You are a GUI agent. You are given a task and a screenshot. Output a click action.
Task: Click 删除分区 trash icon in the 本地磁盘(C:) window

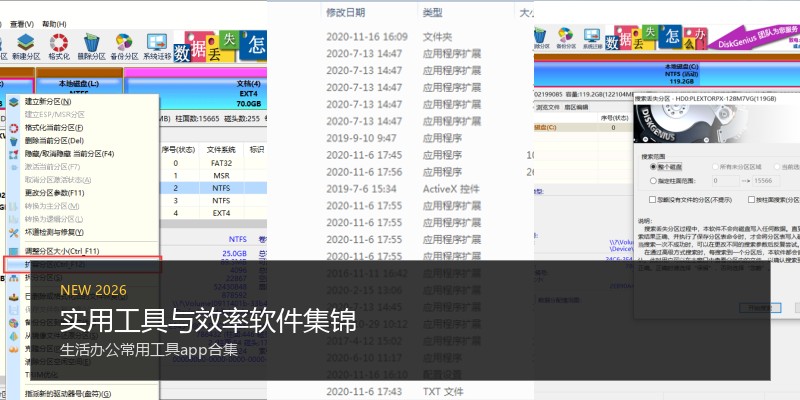tap(540, 38)
